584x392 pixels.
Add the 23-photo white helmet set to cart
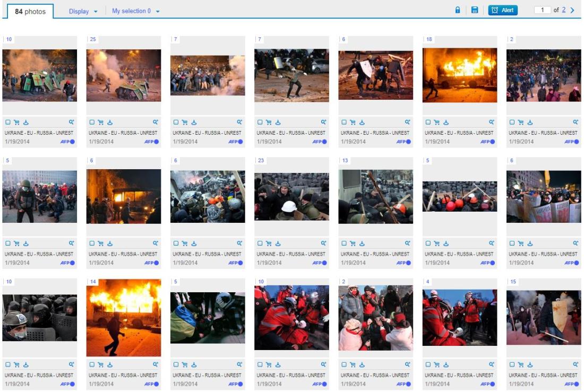[x=269, y=243]
